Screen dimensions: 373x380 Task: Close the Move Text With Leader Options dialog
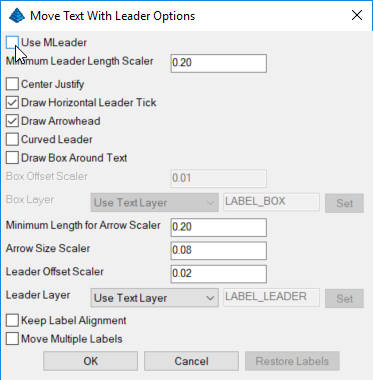click(357, 15)
